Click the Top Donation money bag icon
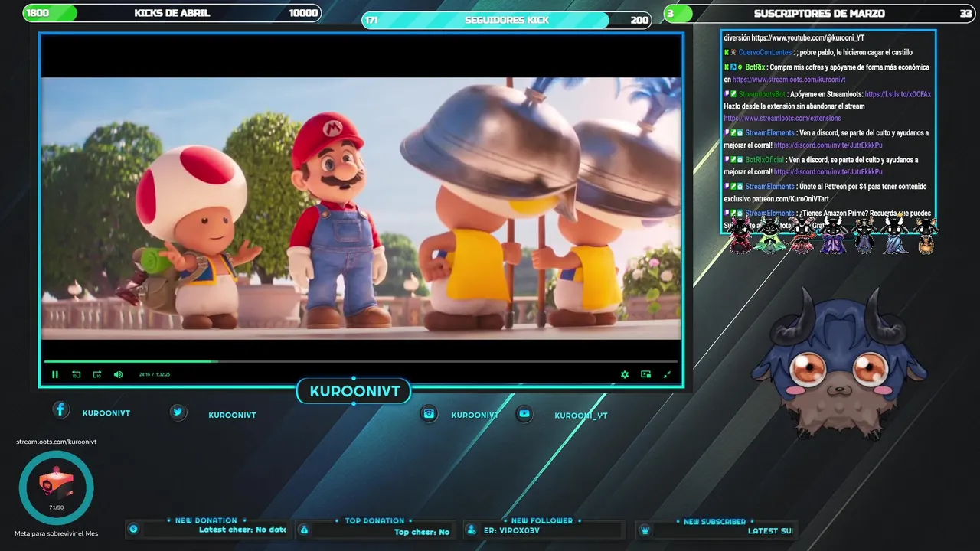The image size is (980, 551). (x=304, y=530)
